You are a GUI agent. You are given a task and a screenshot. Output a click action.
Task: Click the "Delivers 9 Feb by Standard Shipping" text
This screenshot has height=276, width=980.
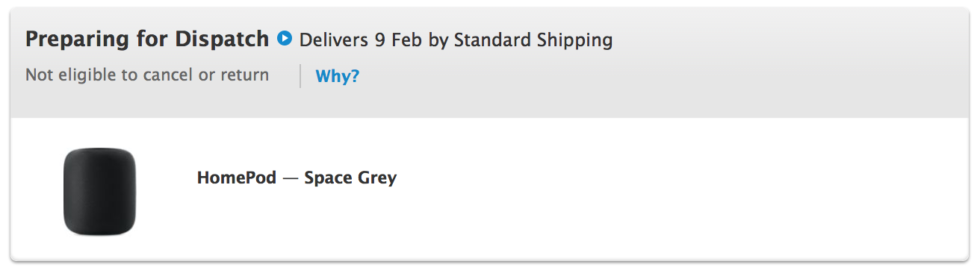[456, 40]
